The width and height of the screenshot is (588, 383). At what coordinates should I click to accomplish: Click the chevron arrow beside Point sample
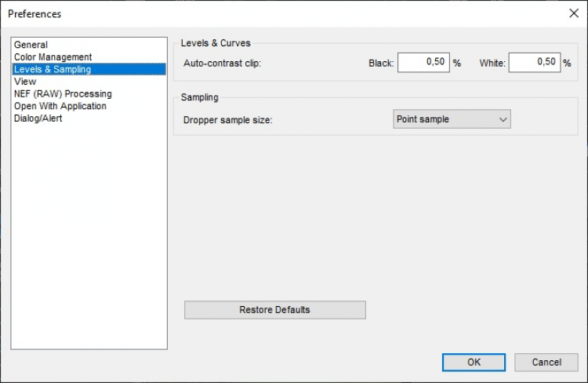click(503, 119)
